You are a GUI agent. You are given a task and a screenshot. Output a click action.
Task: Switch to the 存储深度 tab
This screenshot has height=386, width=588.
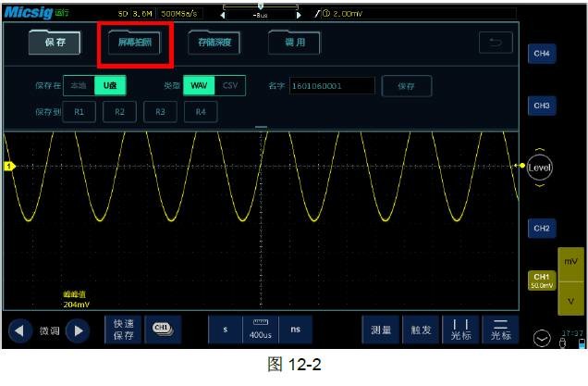(214, 42)
